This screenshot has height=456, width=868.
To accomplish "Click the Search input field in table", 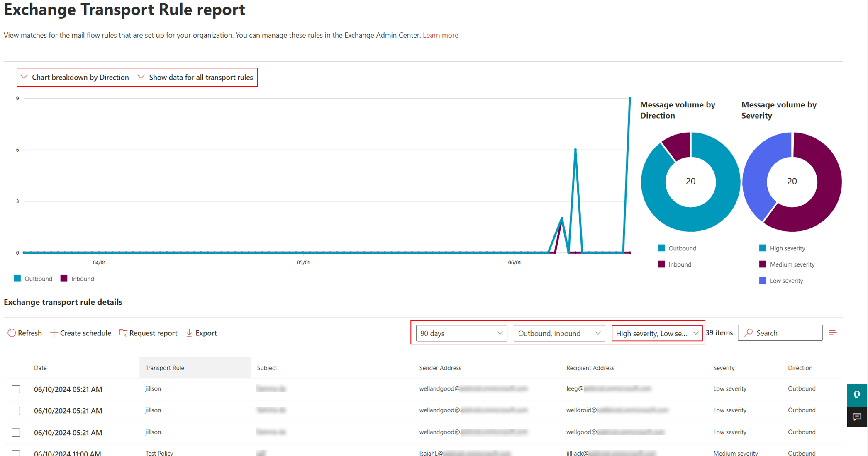I will pyautogui.click(x=781, y=333).
